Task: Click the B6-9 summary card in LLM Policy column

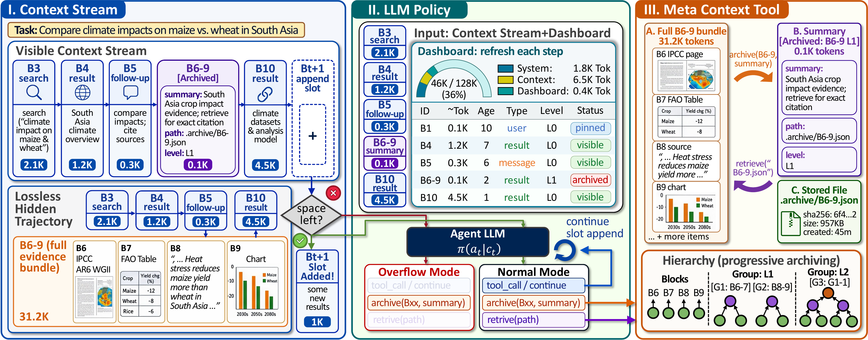Action: point(384,153)
